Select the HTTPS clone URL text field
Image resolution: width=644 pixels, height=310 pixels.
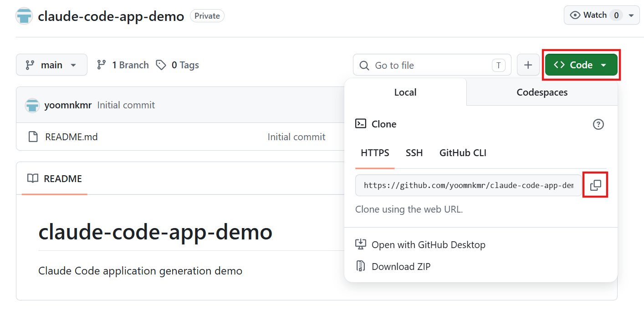click(469, 185)
